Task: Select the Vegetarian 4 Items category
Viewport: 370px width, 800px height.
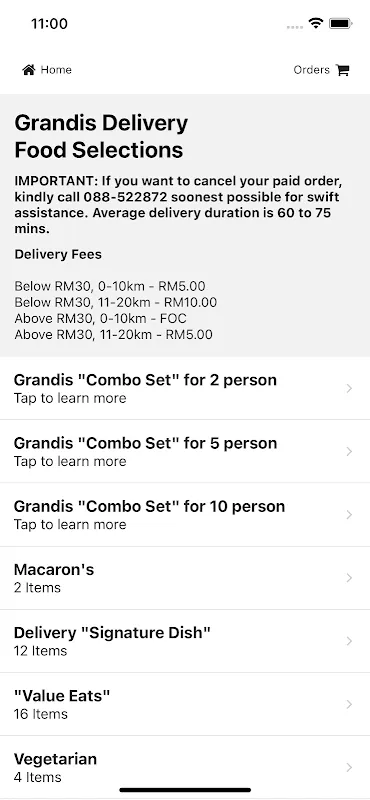Action: pos(185,767)
